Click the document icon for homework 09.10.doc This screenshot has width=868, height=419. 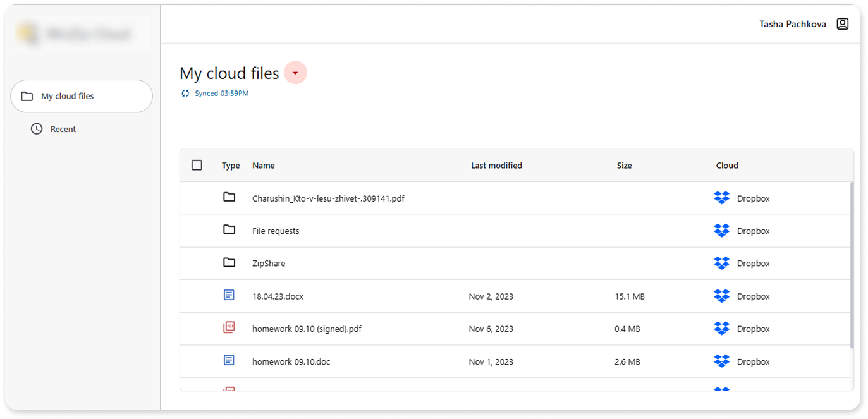tap(229, 361)
